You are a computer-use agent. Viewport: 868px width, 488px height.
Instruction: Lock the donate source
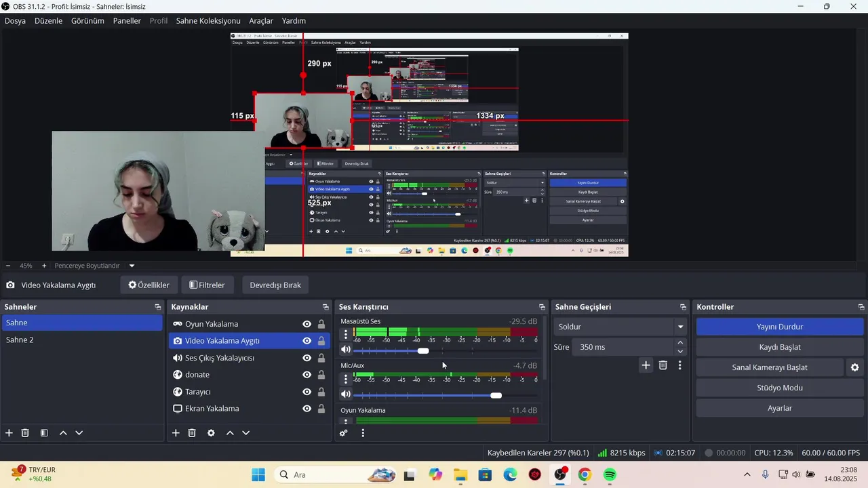[321, 375]
